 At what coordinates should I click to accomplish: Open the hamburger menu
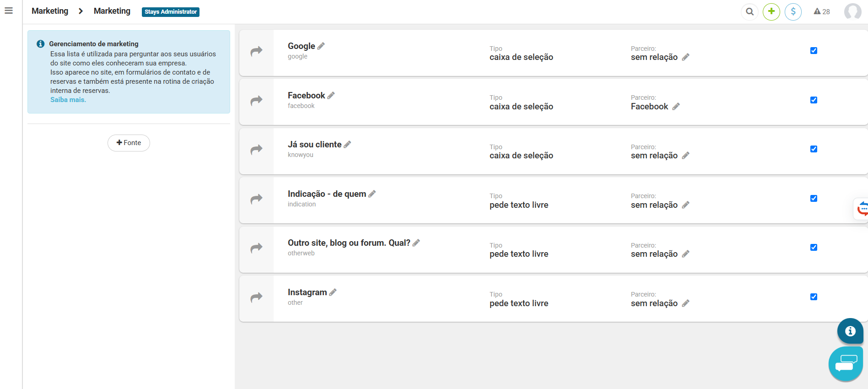coord(9,11)
